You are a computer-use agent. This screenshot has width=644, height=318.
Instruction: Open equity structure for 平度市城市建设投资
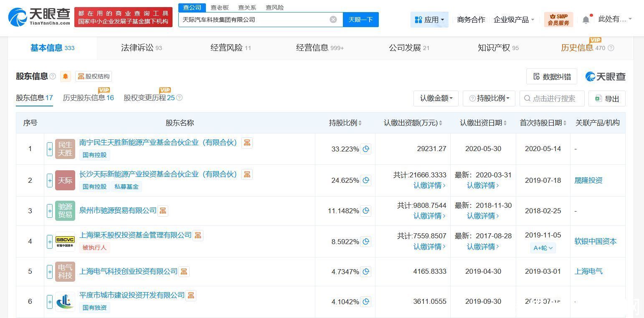click(x=191, y=295)
